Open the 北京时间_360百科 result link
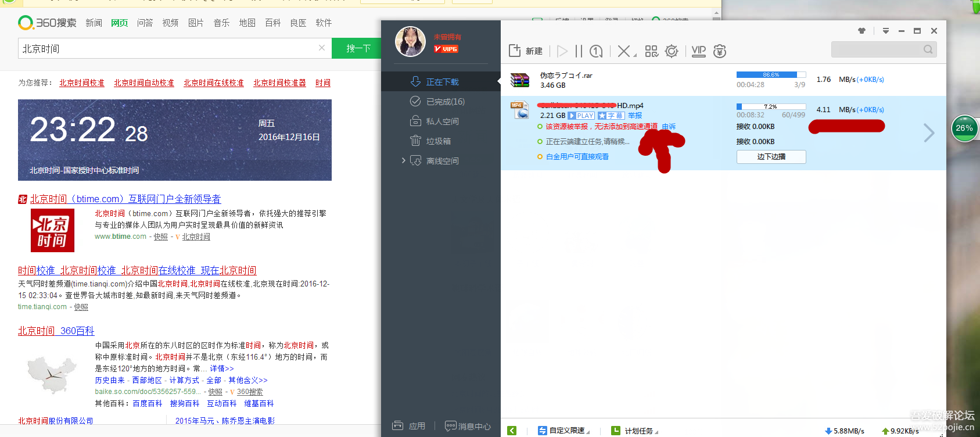This screenshot has width=980, height=437. [56, 331]
